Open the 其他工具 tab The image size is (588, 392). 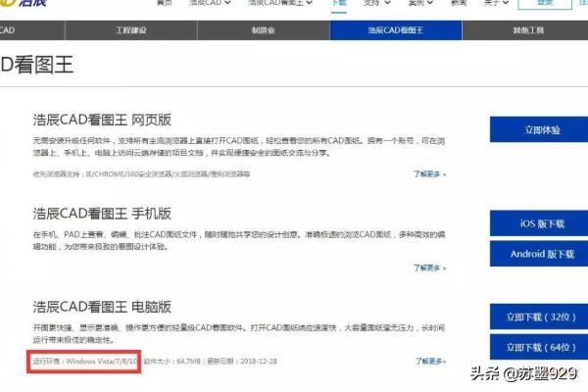pyautogui.click(x=528, y=30)
